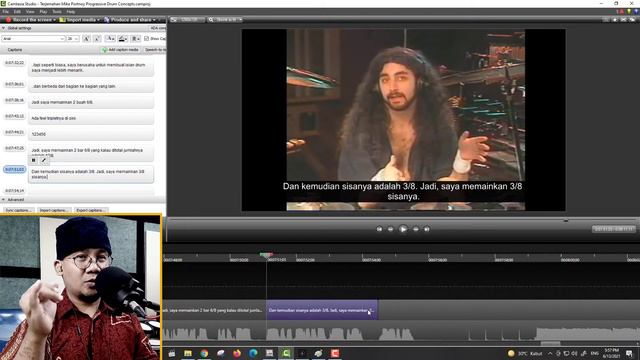Screen dimensions: 640x360
Task: Increase caption font size icon
Action: point(86,39)
